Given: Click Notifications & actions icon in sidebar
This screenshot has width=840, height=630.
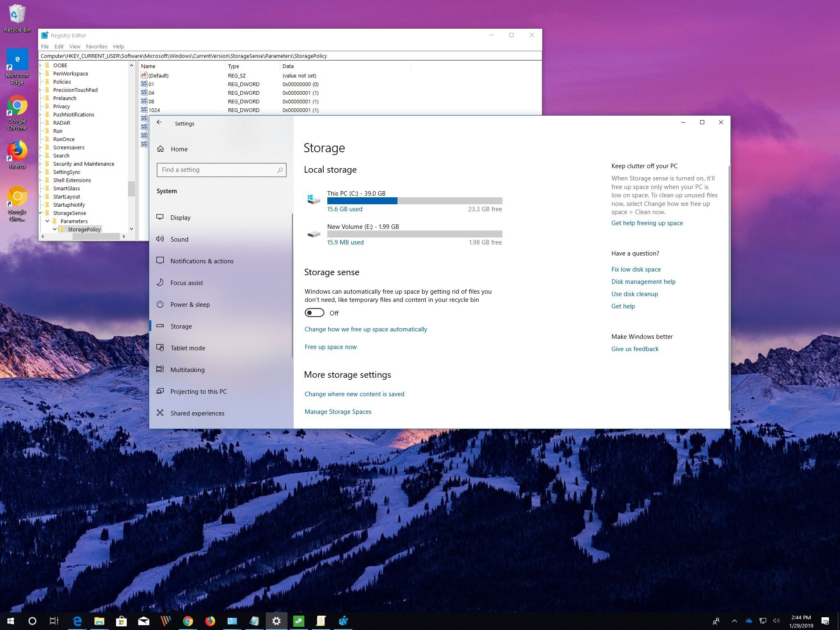Looking at the screenshot, I should tap(161, 261).
